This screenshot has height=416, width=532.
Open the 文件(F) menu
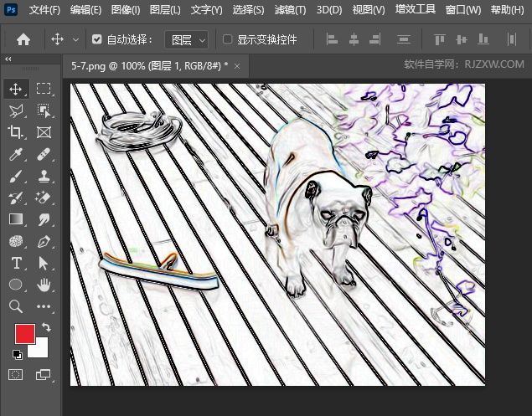[44, 10]
